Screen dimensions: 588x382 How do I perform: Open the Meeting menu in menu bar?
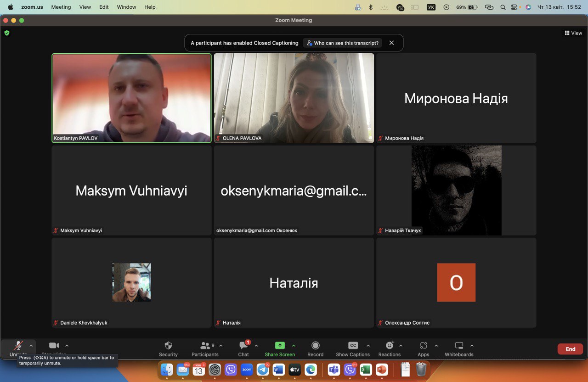(x=61, y=7)
